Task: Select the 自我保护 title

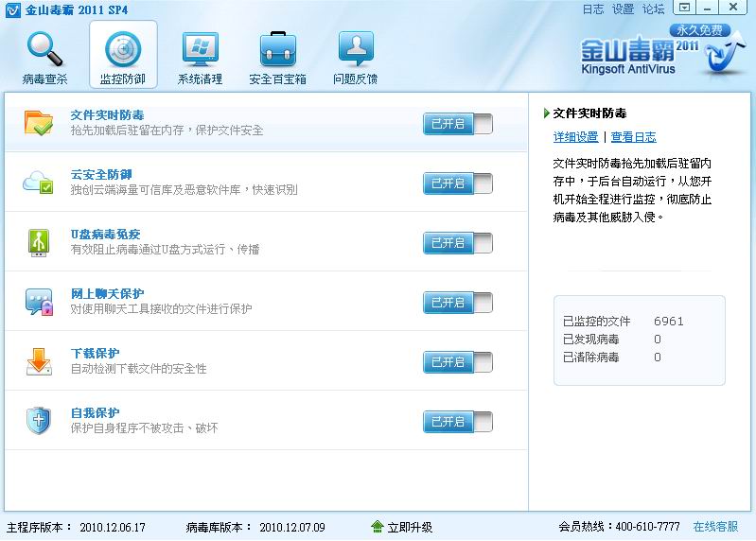Action: point(95,413)
